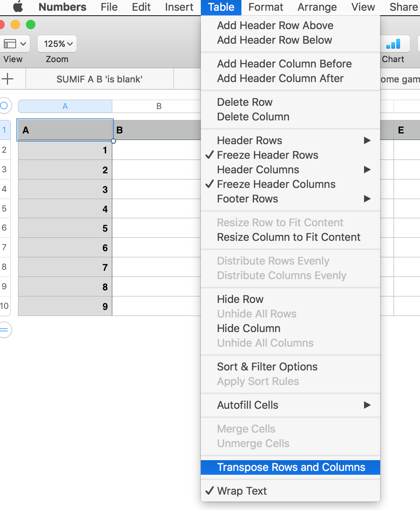The image size is (420, 510).
Task: Open the 125% zoom dropdown
Action: tap(57, 44)
